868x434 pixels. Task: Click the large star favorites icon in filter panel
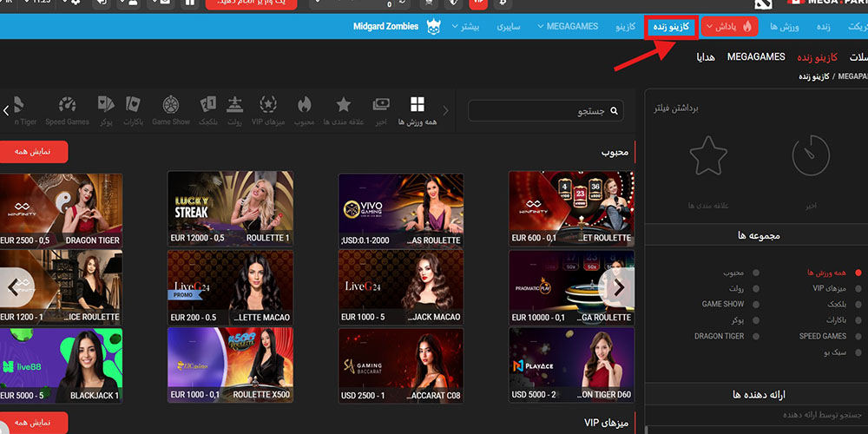point(708,156)
